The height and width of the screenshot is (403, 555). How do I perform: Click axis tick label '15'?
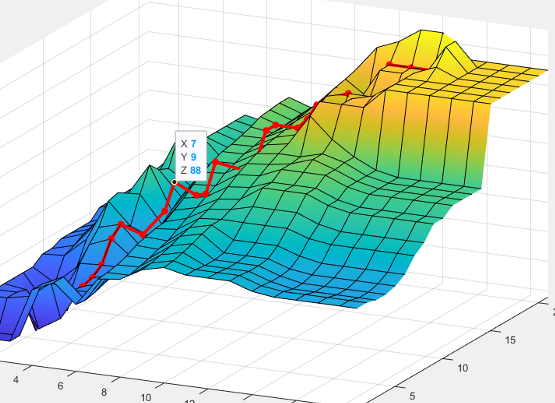click(510, 340)
